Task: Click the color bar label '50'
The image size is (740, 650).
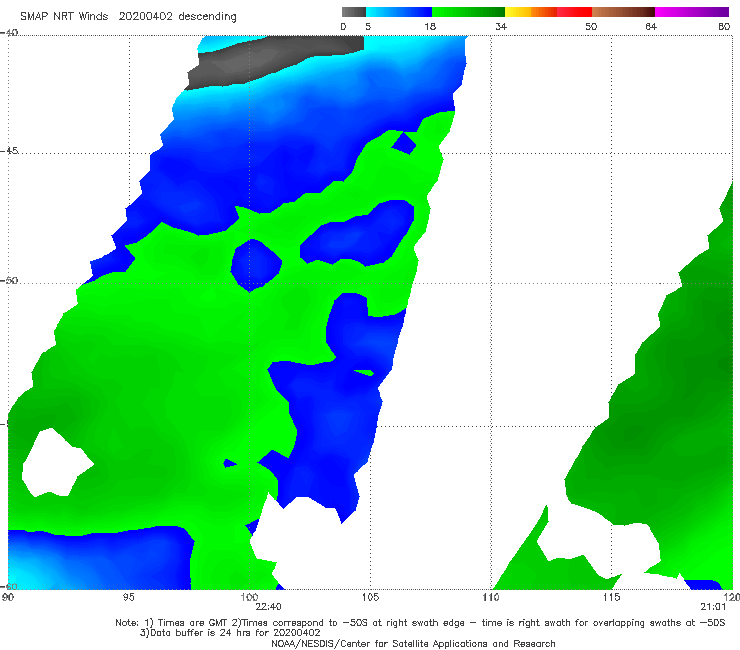Action: (x=591, y=27)
